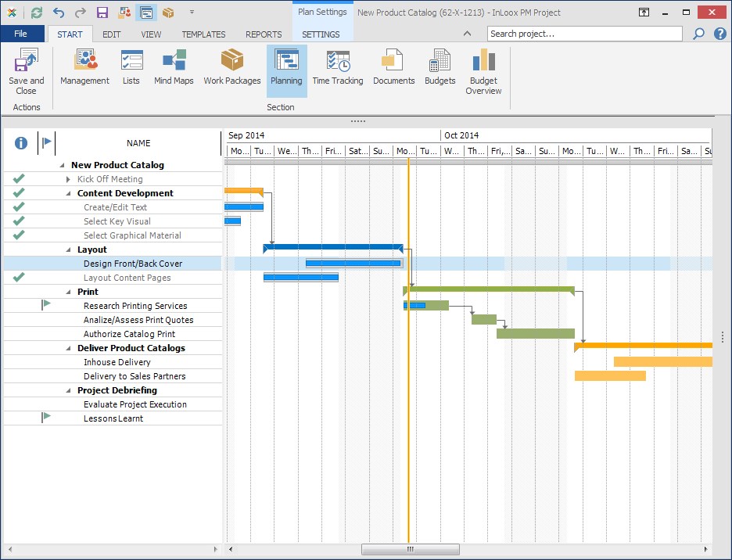Viewport: 732px width, 560px height.
Task: Click the Gantt scroll right arrow
Action: [x=705, y=549]
